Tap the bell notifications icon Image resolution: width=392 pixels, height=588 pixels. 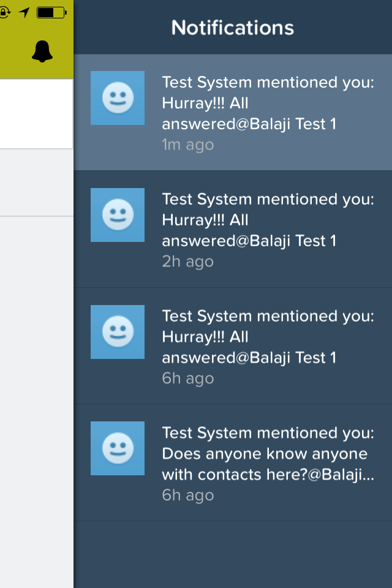(42, 52)
